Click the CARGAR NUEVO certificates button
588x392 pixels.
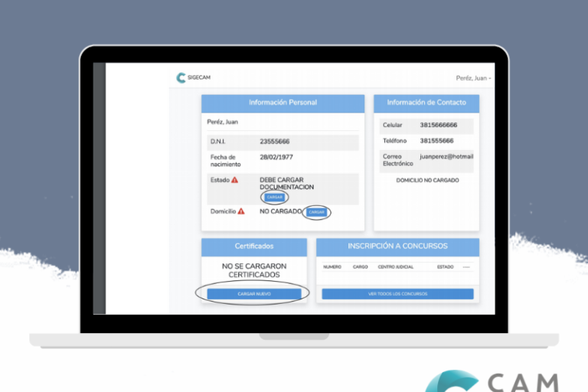(x=253, y=293)
